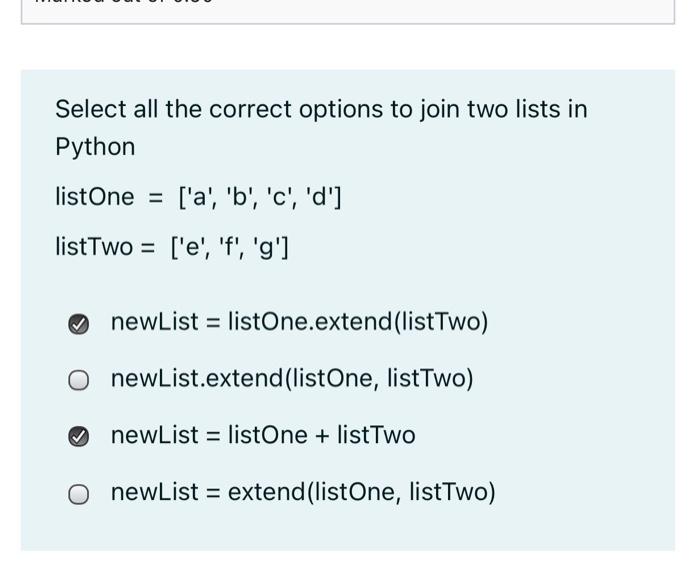Viewport: 700px width, 569px height.
Task: Click the list literal ['a', 'b', 'c', 'd']
Action: point(259,197)
